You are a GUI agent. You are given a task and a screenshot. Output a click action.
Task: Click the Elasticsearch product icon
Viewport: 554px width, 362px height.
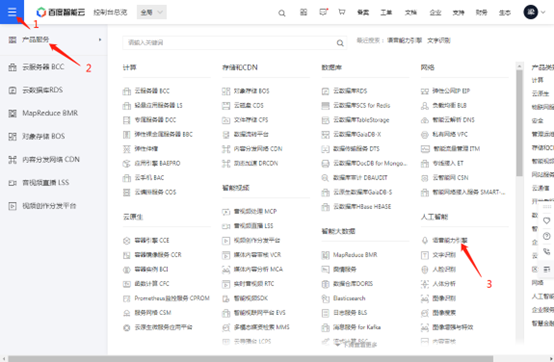coord(325,298)
